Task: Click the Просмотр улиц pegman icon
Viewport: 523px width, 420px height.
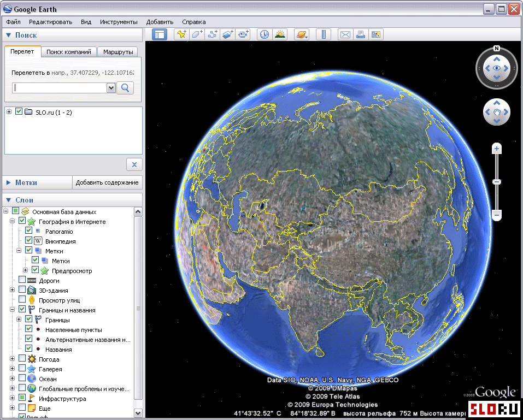Action: (32, 300)
